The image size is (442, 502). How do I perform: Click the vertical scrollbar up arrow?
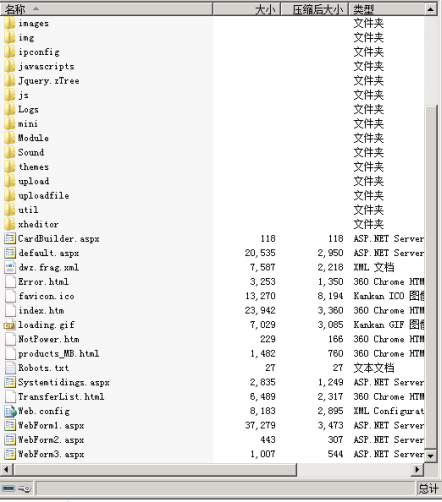[431, 9]
